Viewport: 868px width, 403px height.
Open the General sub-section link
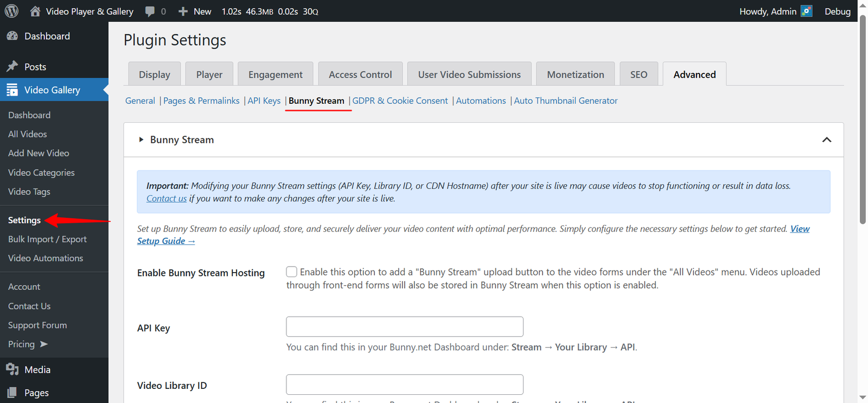pos(140,100)
